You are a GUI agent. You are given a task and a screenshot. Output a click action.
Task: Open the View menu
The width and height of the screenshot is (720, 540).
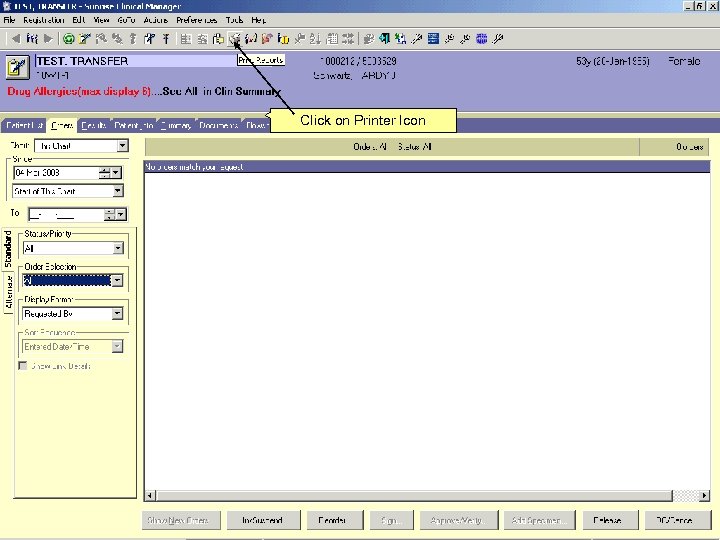(x=101, y=20)
